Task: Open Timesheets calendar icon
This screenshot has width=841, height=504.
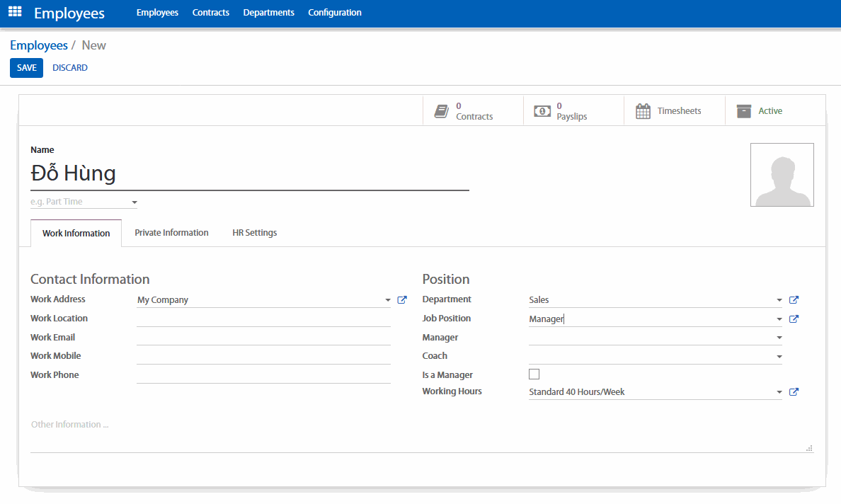Action: point(643,111)
